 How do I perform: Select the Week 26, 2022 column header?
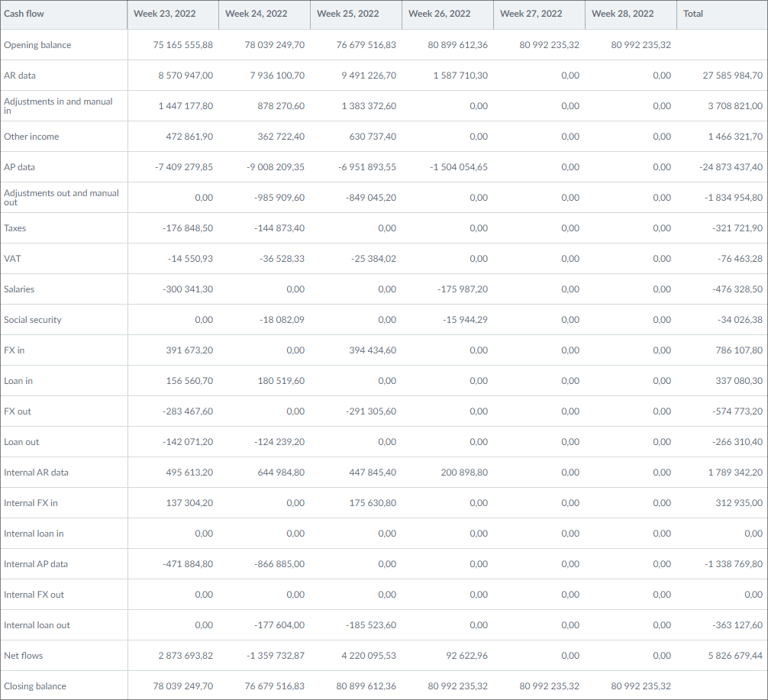click(439, 14)
